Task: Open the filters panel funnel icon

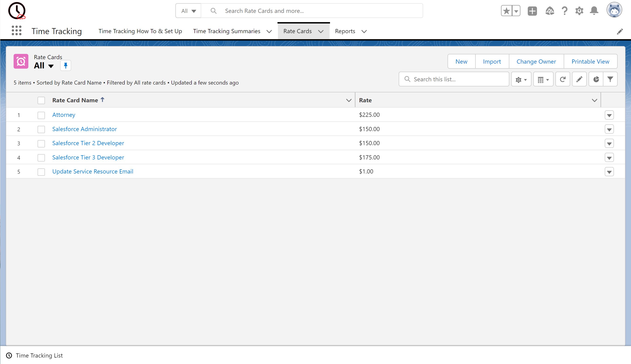Action: (x=610, y=79)
